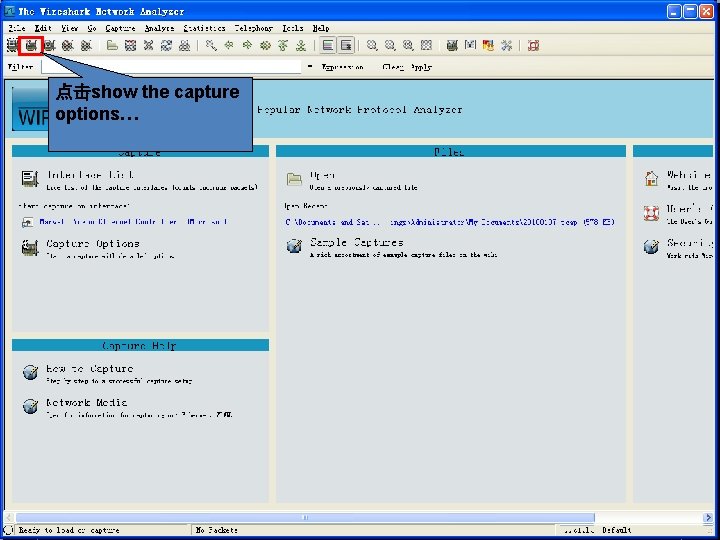Open the capture interfaces list toolbar icon

tap(12, 45)
